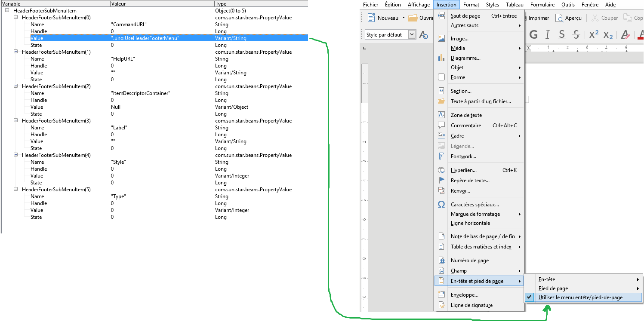Collapse the HeaderFooterSubMenuItem(3) tree node
This screenshot has width=644, height=328.
[16, 121]
